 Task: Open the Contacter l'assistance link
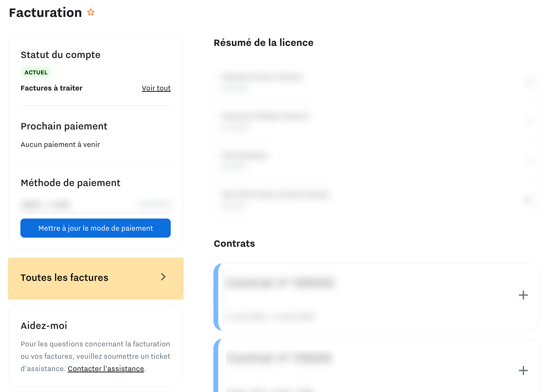point(106,369)
